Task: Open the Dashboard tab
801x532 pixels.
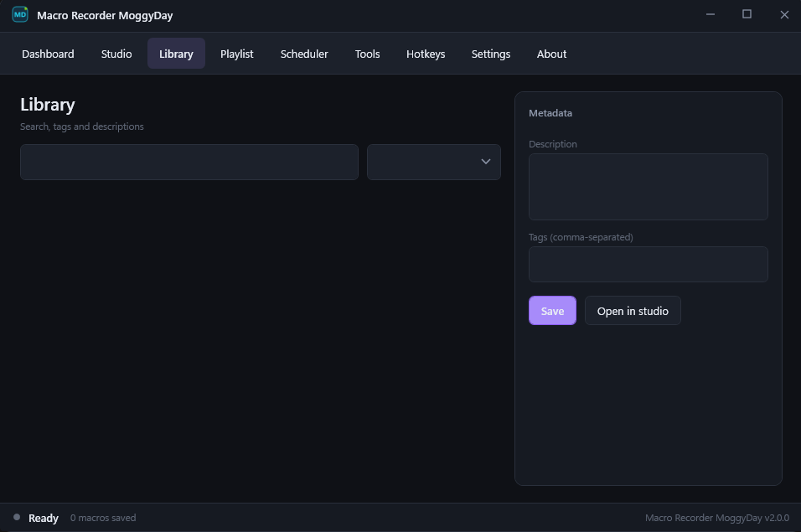Action: tap(48, 54)
